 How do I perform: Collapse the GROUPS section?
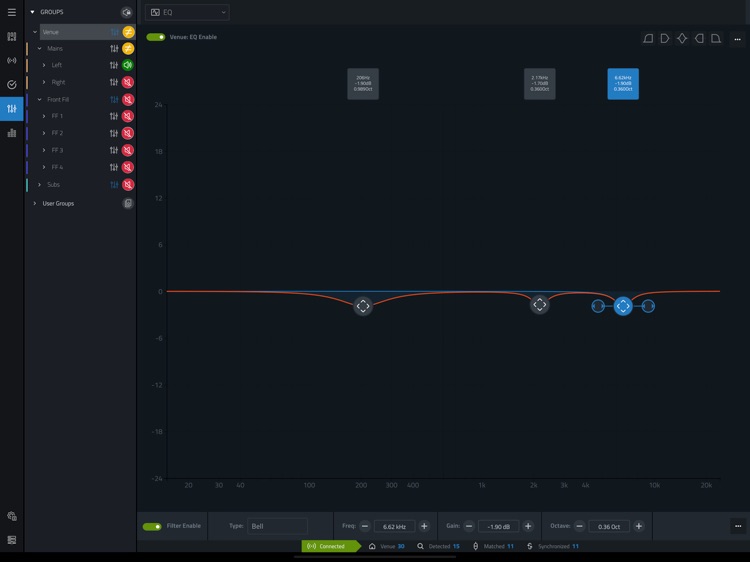tap(33, 12)
